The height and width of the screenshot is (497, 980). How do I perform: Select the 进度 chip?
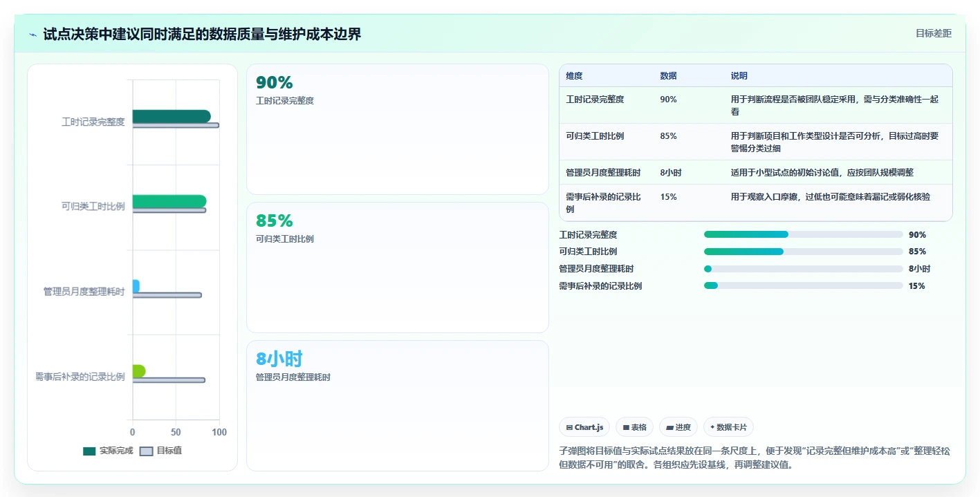(678, 427)
